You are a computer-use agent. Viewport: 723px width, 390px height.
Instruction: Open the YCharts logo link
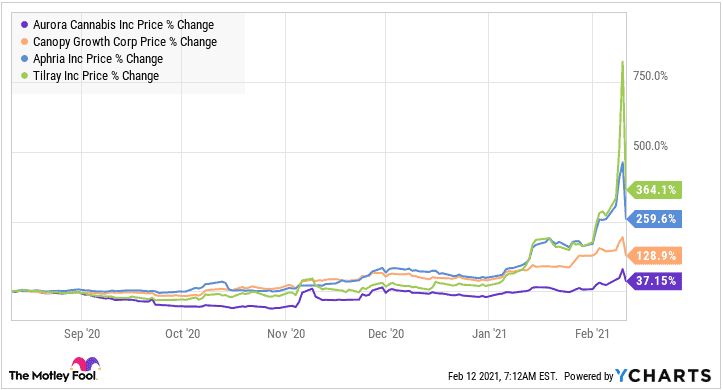664,376
